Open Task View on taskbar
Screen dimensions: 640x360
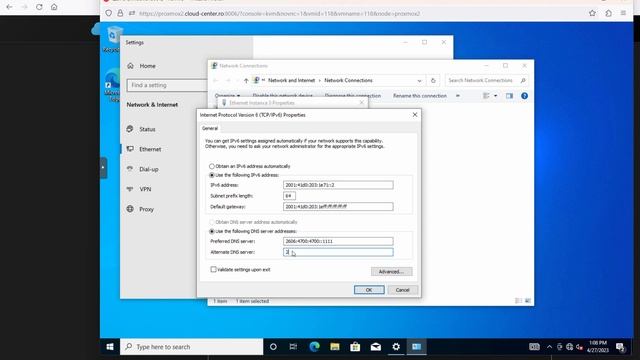point(293,347)
